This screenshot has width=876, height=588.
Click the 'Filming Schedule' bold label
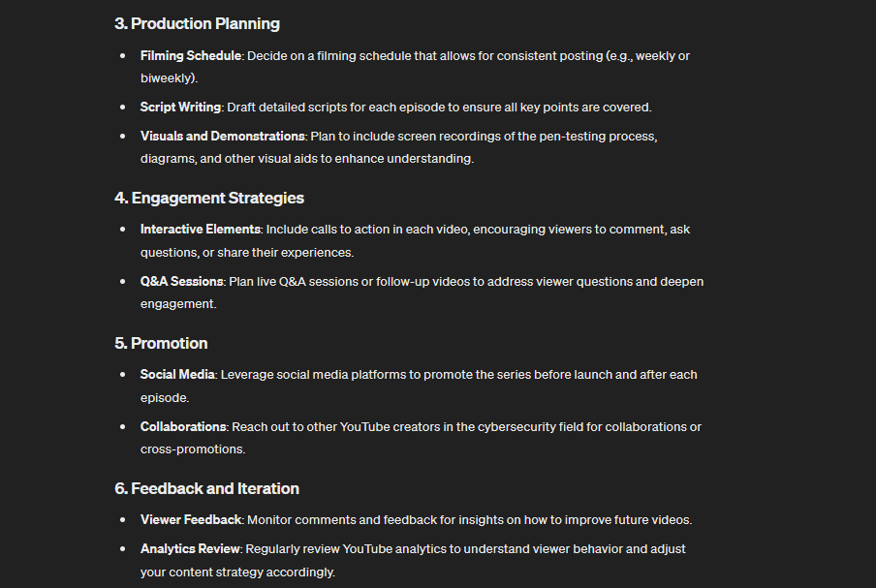coord(191,56)
